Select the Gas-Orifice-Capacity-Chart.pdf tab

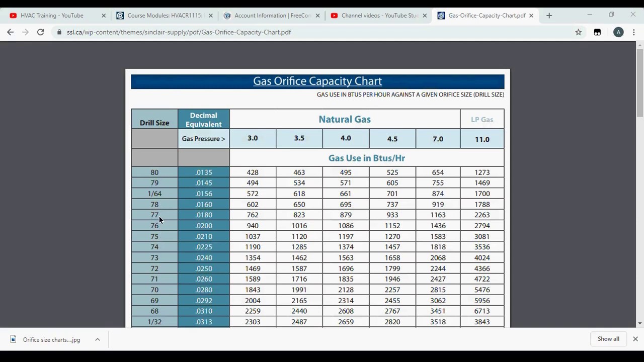(x=487, y=16)
